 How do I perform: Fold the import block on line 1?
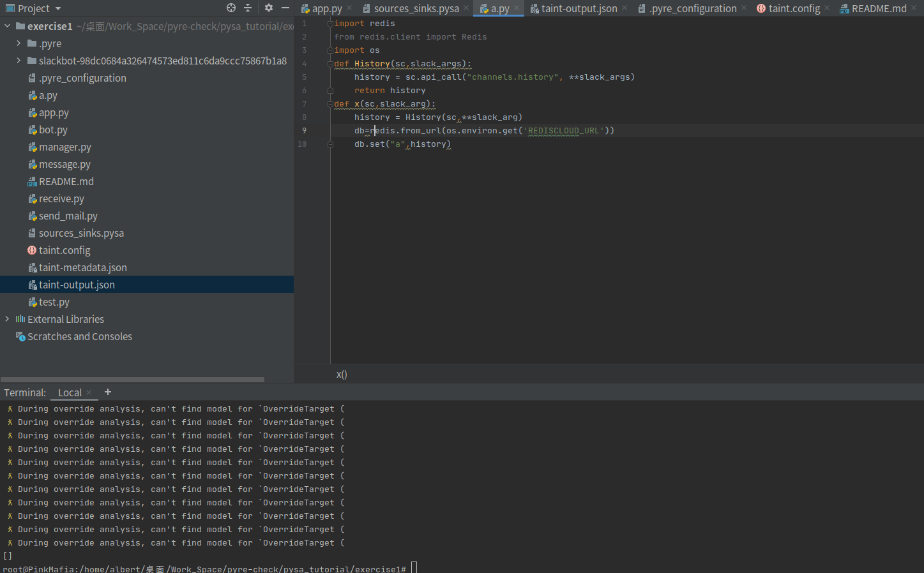pos(329,23)
